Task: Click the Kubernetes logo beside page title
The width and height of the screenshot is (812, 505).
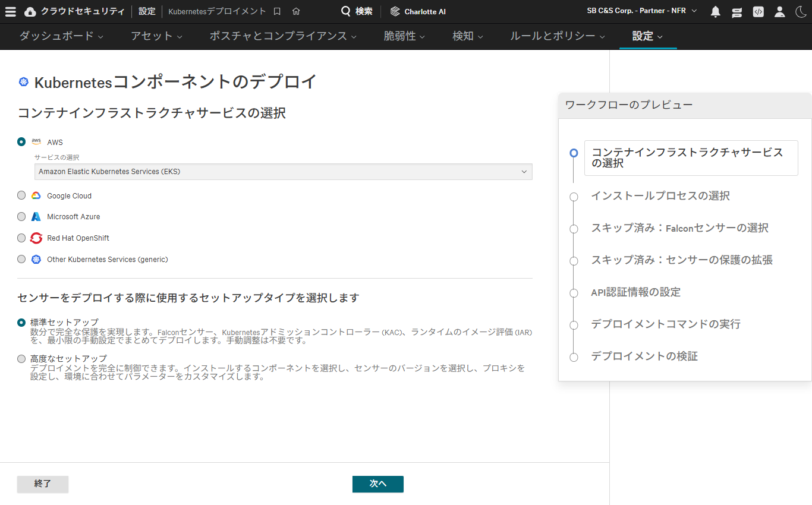Action: [24, 82]
